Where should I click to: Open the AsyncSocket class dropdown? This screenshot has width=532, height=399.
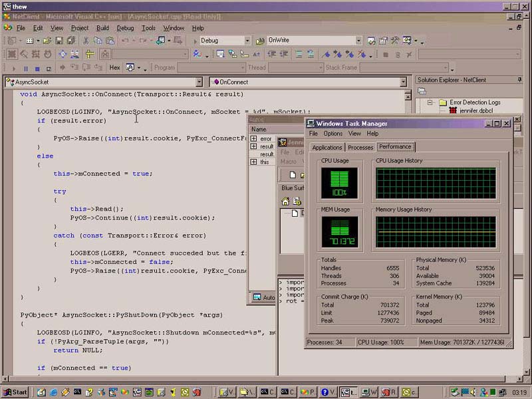[199, 82]
